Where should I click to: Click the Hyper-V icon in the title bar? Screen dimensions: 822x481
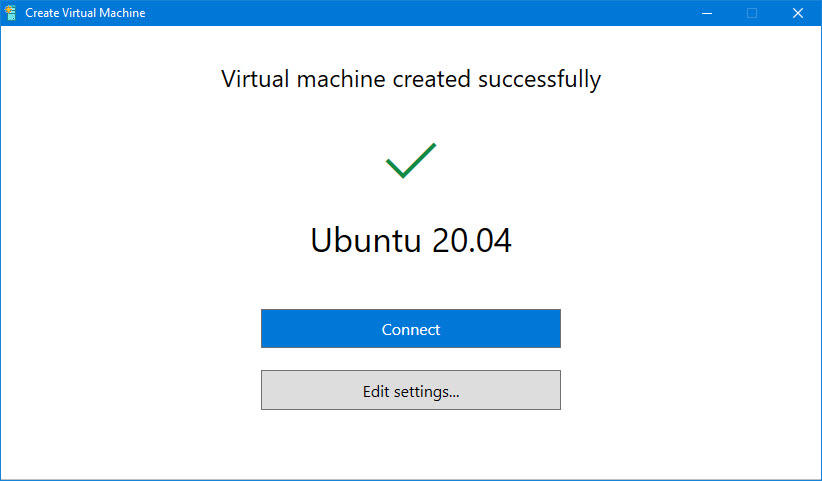(x=11, y=13)
